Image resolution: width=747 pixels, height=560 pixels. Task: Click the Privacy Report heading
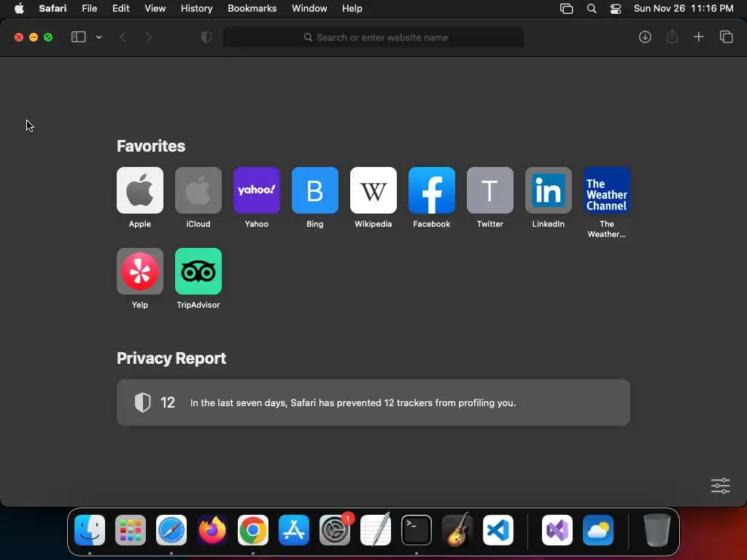click(x=171, y=358)
